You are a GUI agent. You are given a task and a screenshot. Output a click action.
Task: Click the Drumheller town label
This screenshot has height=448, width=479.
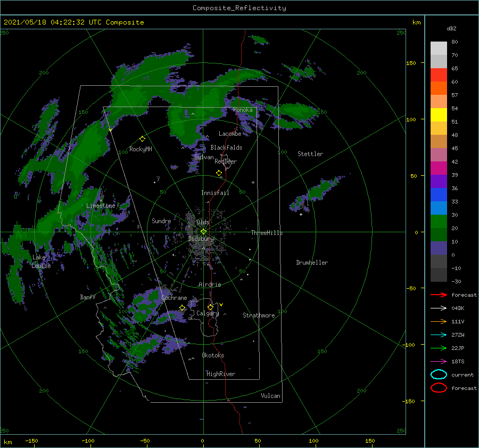click(x=312, y=263)
